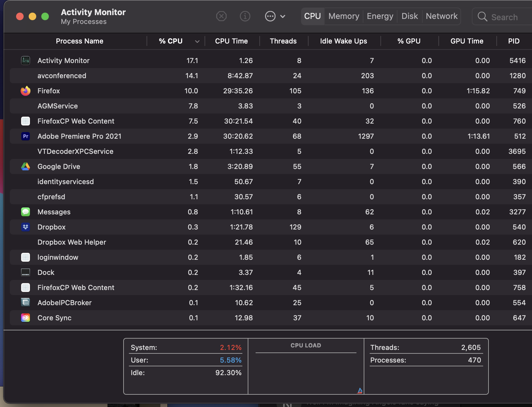The width and height of the screenshot is (532, 407).
Task: Sort by Process Name column header
Action: coord(79,41)
